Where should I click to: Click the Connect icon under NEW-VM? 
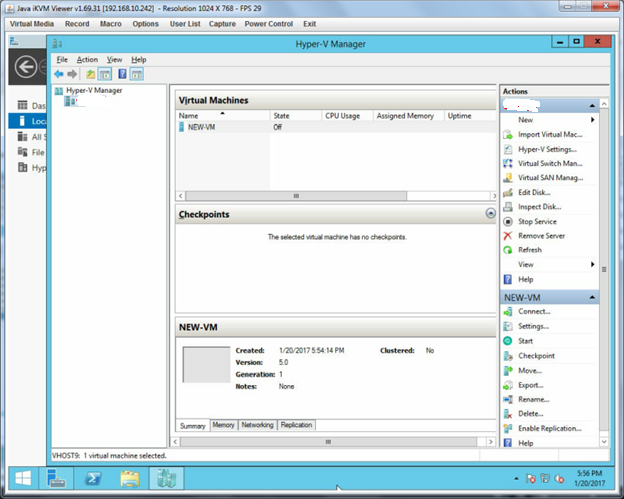click(508, 312)
